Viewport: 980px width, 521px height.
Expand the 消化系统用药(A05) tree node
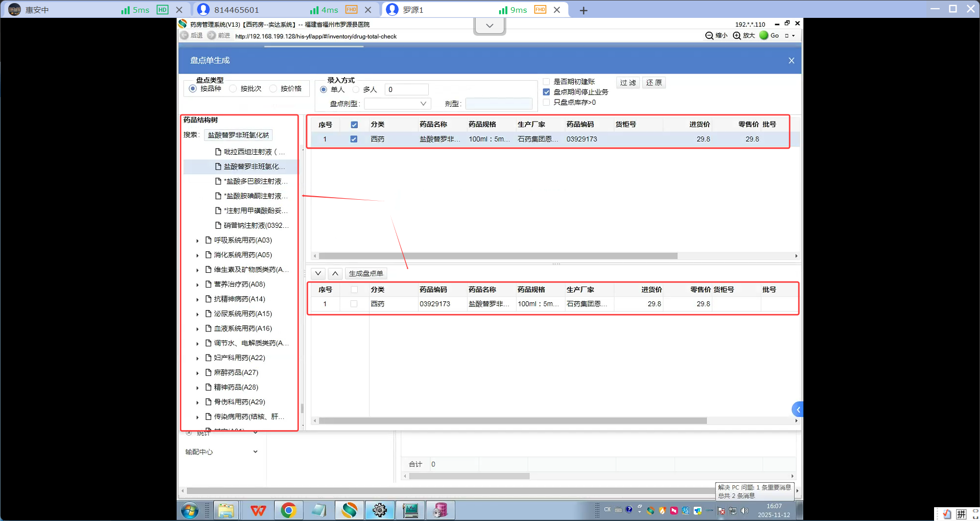(198, 255)
